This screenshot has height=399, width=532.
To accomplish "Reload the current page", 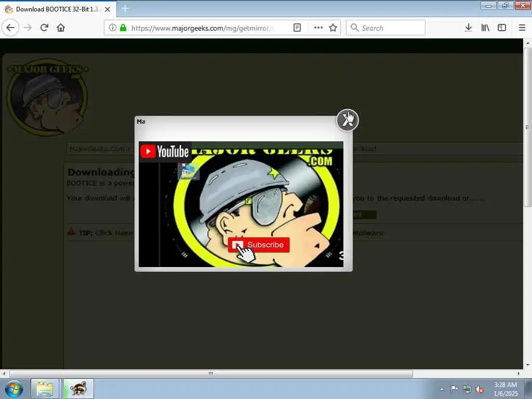I will coord(44,28).
